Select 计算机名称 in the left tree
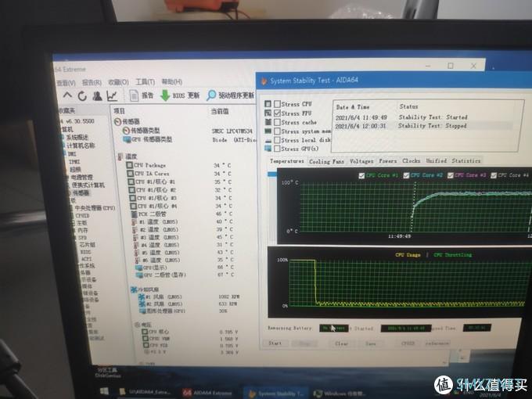This screenshot has width=532, height=399. (81, 146)
